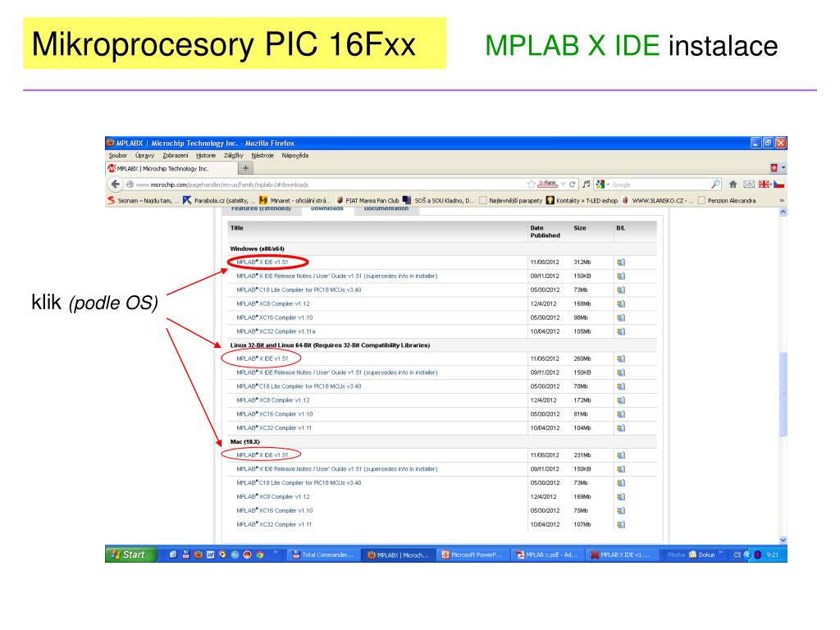This screenshot has height=630, width=840.
Task: Click download icon for Windows XC16 98Mb row
Action: (621, 317)
